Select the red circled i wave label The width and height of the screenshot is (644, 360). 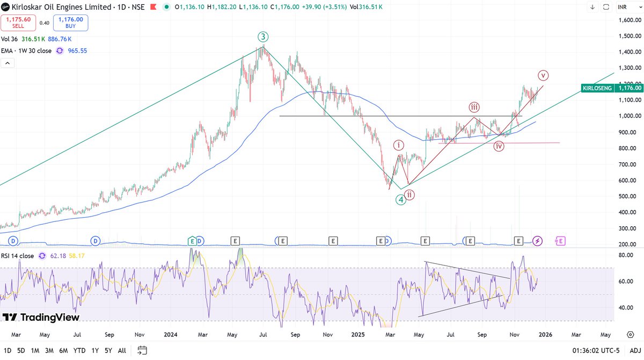coord(398,145)
